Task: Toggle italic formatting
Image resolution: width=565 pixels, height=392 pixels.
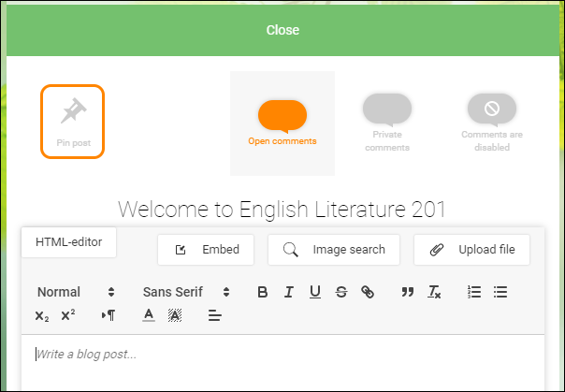Action: point(289,292)
